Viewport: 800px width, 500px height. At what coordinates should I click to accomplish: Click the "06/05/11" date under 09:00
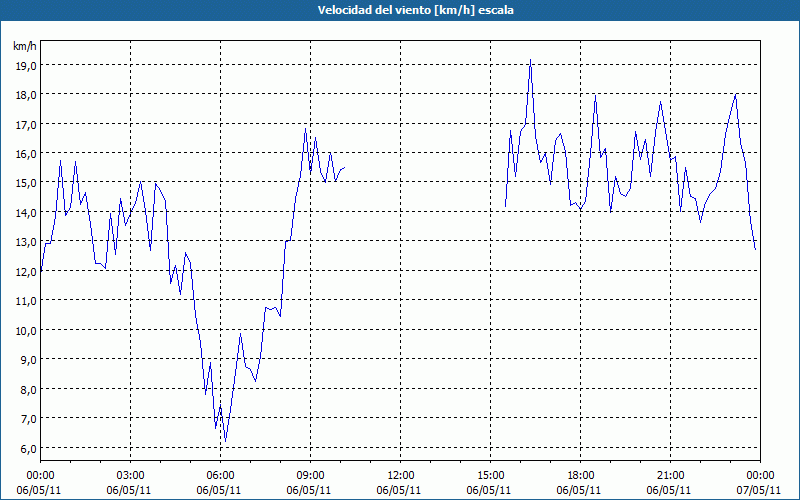click(x=309, y=490)
